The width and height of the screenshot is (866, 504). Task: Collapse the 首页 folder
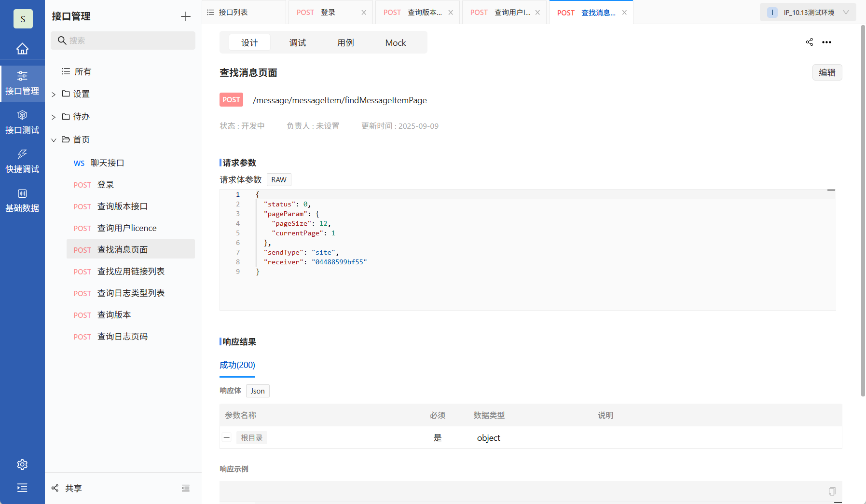[54, 140]
